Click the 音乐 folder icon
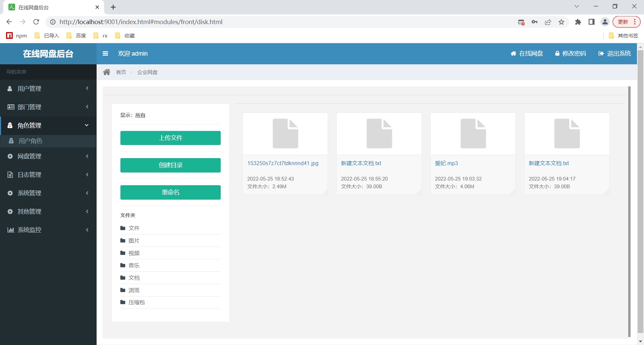This screenshot has width=644, height=345. pos(123,265)
